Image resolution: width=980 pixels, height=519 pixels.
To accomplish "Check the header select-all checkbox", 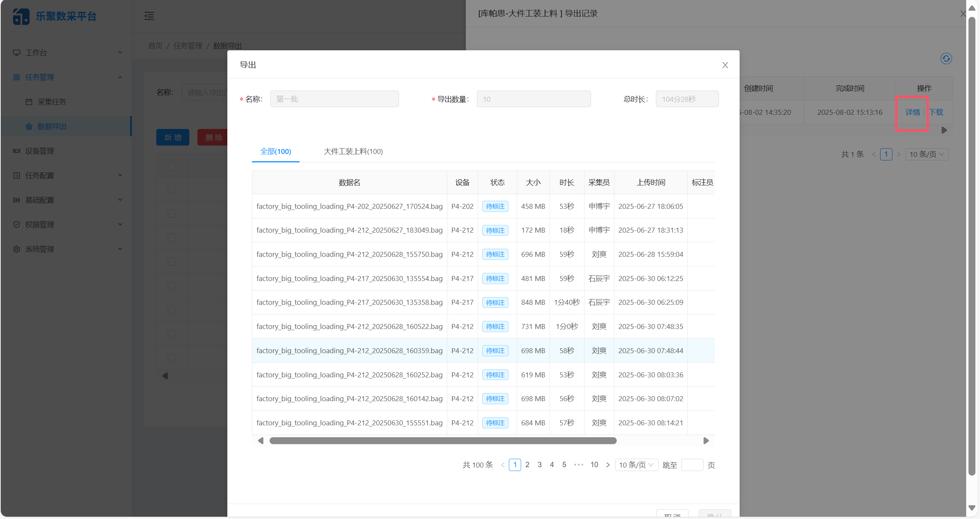I will (x=171, y=165).
